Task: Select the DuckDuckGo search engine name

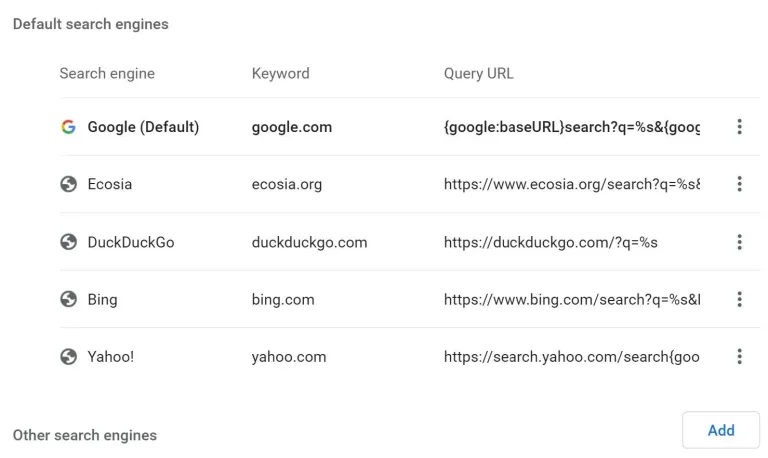Action: coord(131,242)
